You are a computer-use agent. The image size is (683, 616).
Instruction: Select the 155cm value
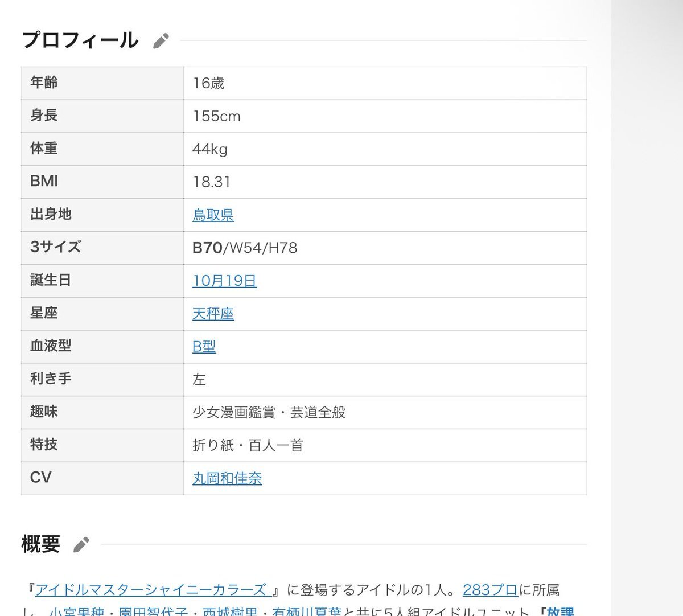216,116
